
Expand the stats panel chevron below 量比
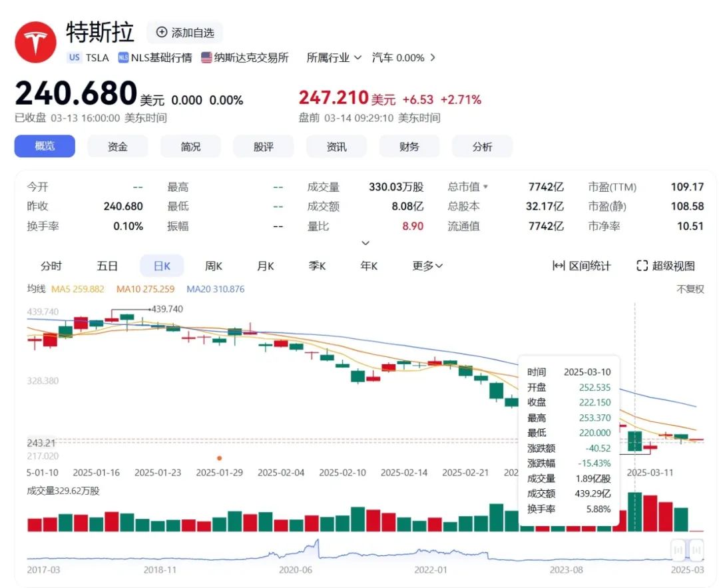[x=365, y=242]
